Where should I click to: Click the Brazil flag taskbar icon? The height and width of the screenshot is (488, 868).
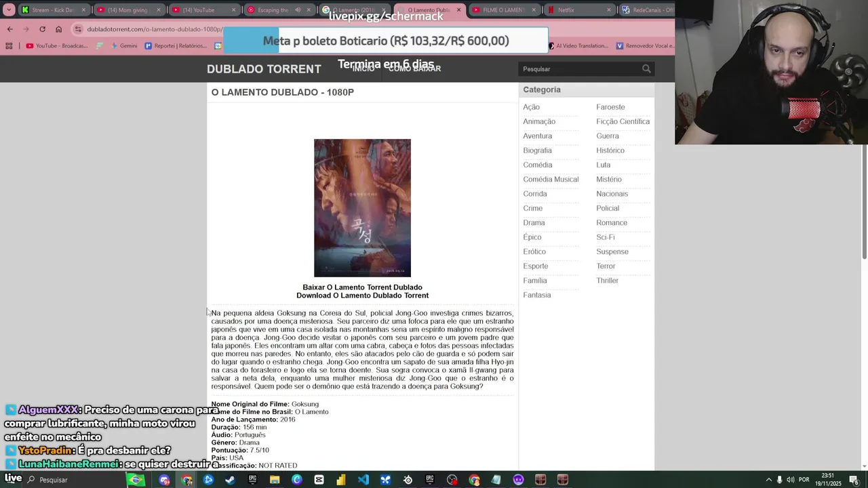tap(136, 480)
